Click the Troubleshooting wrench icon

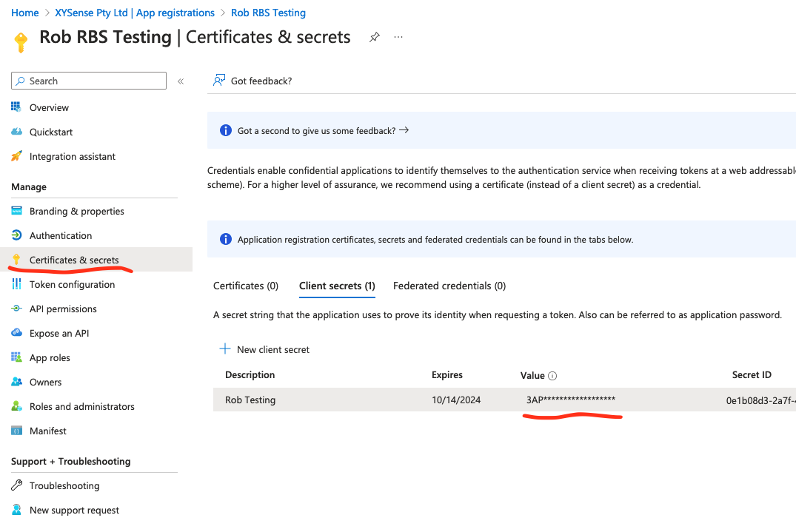tap(16, 485)
